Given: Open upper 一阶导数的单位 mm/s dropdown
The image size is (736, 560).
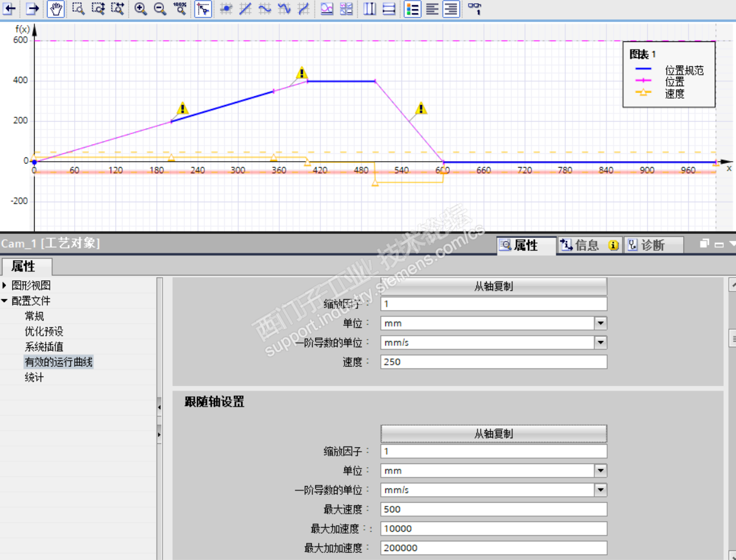Looking at the screenshot, I should point(601,343).
